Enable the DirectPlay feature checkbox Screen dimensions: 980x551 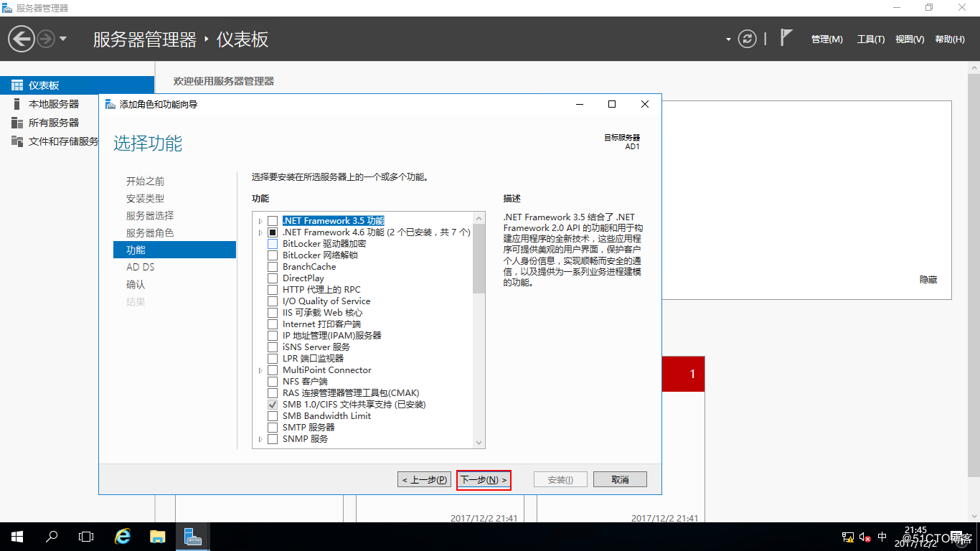point(273,278)
